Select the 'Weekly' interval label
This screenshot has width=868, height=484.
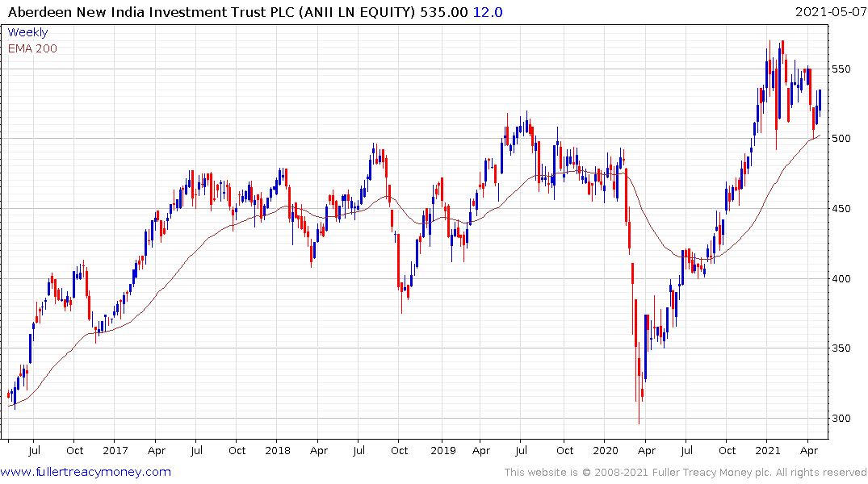pyautogui.click(x=27, y=32)
